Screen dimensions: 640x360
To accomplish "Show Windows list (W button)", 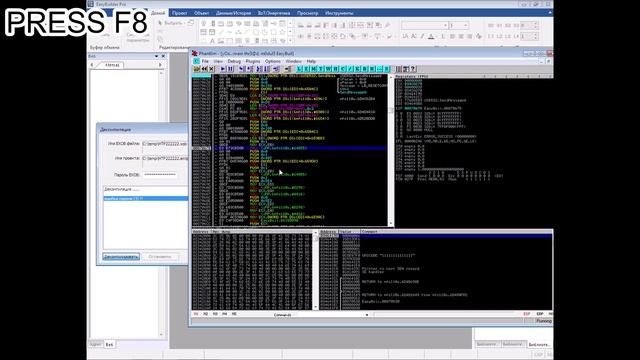I will (329, 69).
